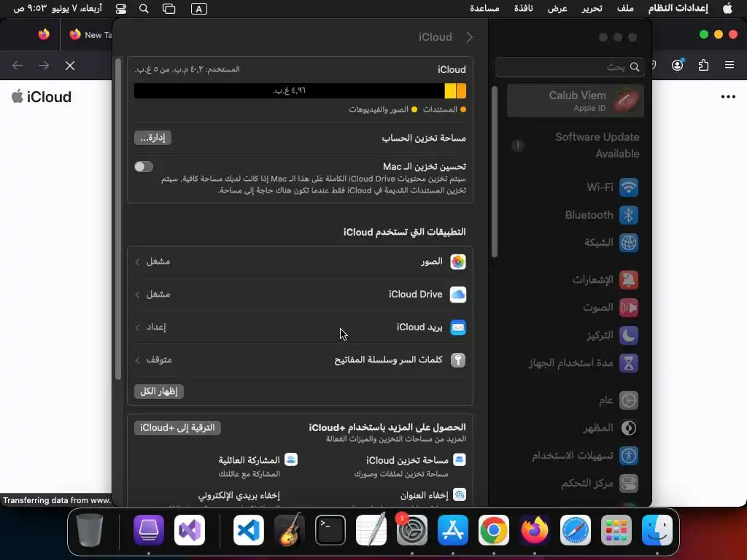Open the الصوت sound icon

pos(628,308)
